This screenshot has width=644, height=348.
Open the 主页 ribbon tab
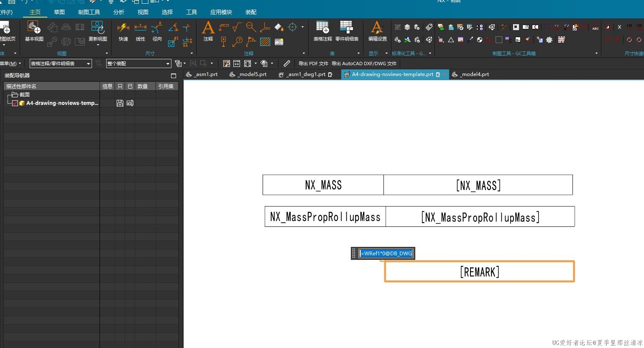35,12
